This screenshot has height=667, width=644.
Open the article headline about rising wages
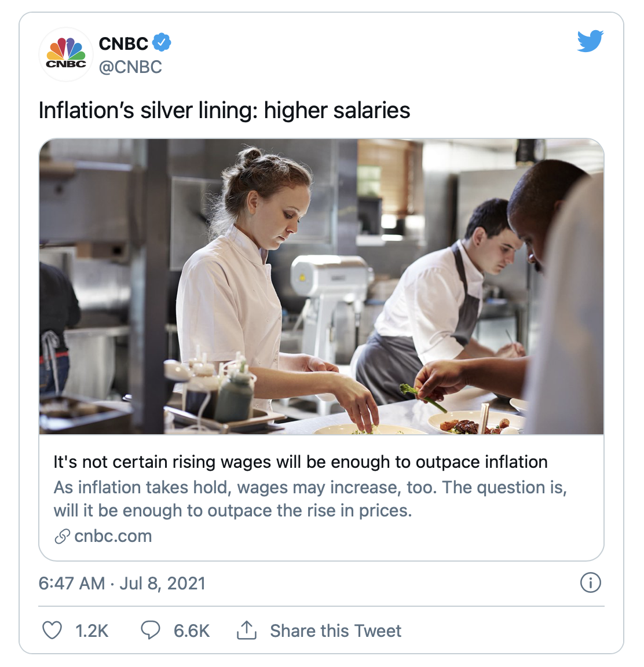301,462
